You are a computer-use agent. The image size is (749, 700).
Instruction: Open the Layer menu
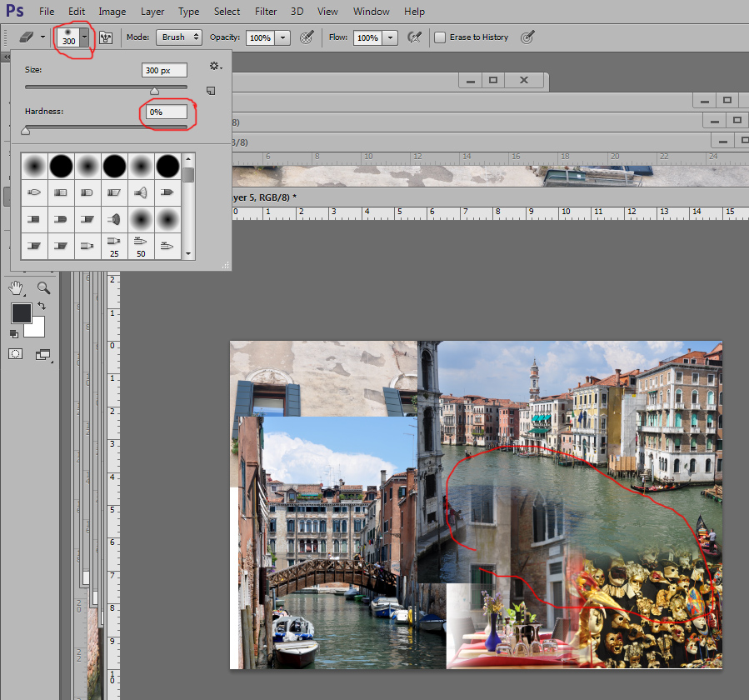[x=152, y=12]
